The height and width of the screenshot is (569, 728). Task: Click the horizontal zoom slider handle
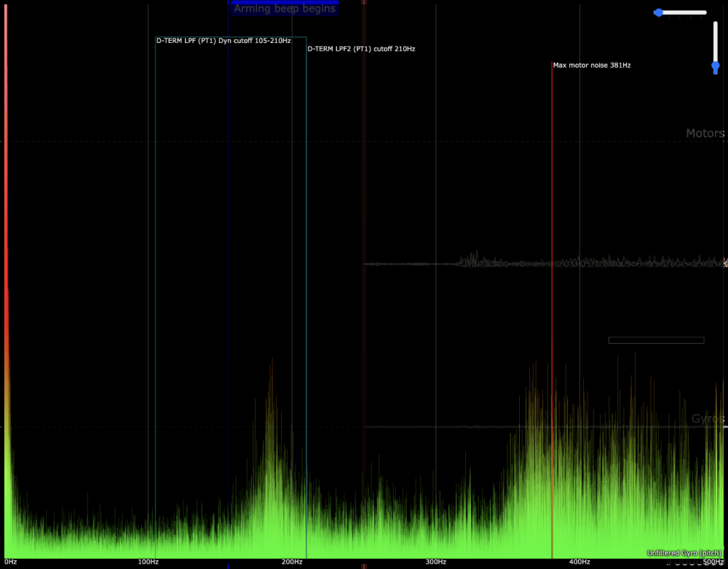[659, 12]
